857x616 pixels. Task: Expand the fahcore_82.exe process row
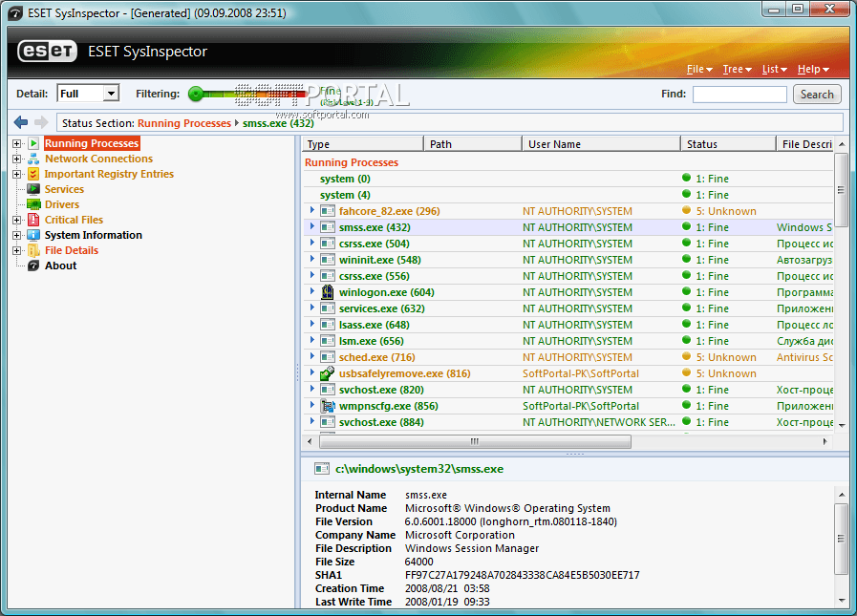point(312,210)
